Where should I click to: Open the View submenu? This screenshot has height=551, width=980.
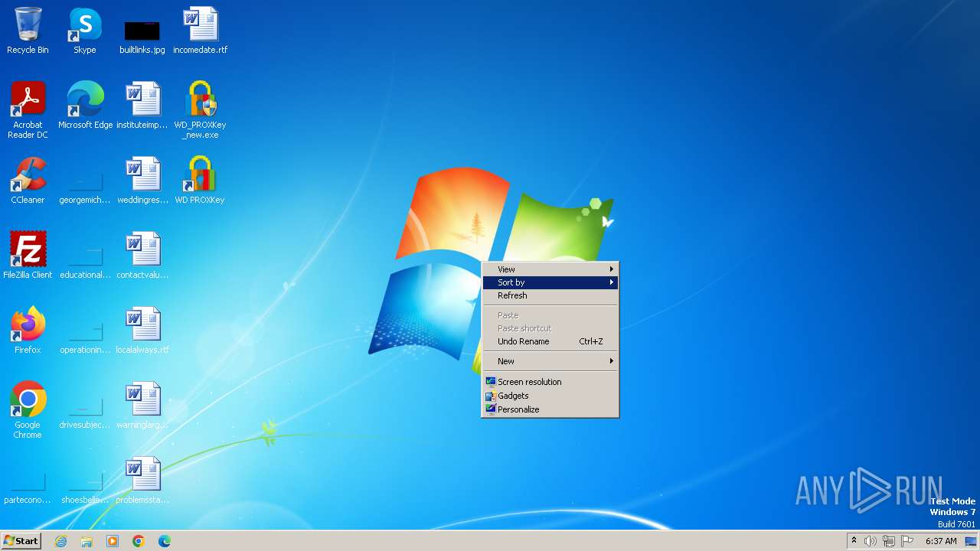(x=550, y=269)
